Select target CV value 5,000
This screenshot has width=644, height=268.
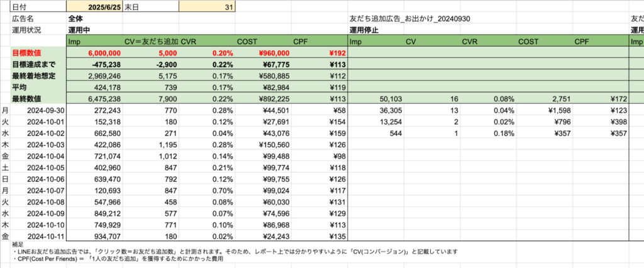tap(151, 53)
